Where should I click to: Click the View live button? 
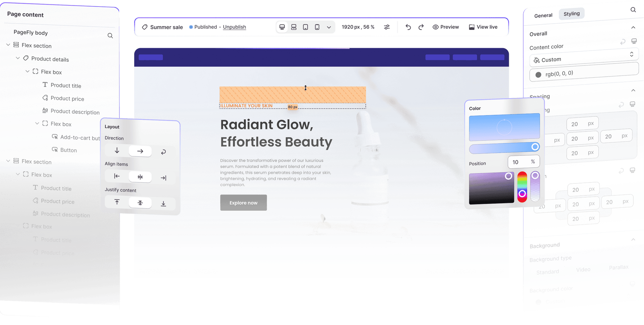pyautogui.click(x=483, y=27)
